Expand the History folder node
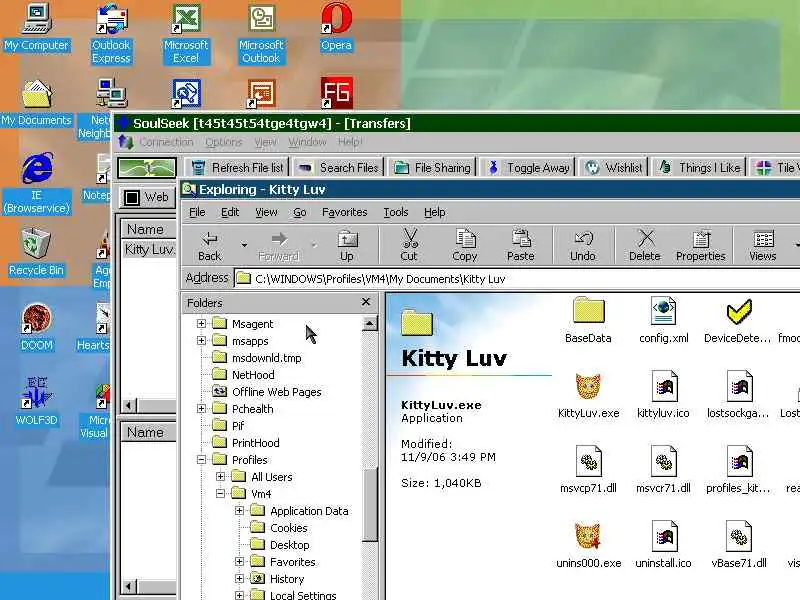Image resolution: width=800 pixels, height=600 pixels. click(239, 579)
